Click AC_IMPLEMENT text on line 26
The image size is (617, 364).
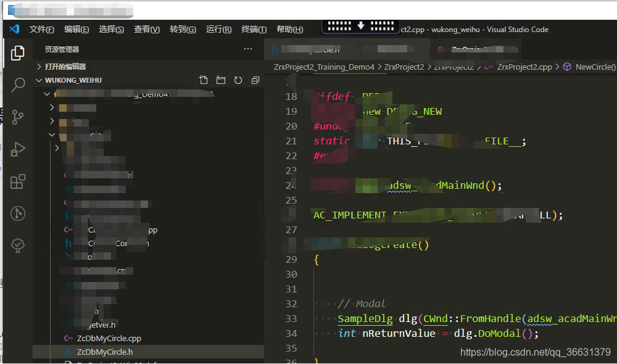[x=350, y=215]
